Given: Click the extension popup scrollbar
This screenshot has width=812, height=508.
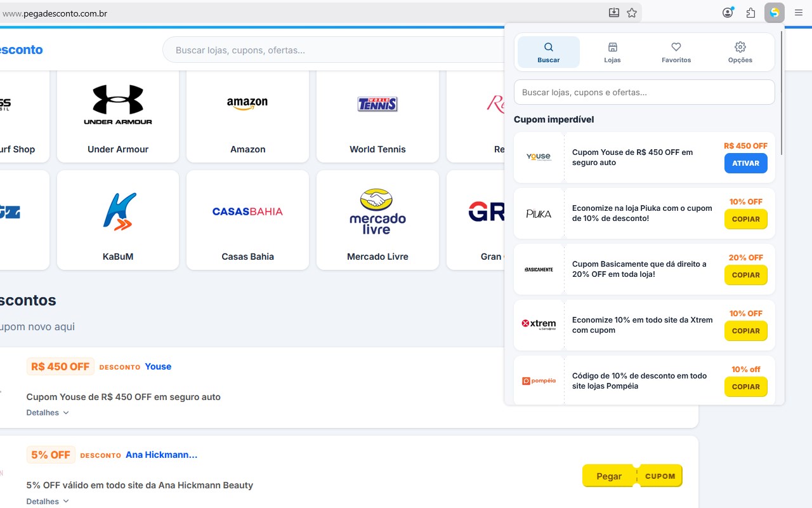Looking at the screenshot, I should pos(782,93).
